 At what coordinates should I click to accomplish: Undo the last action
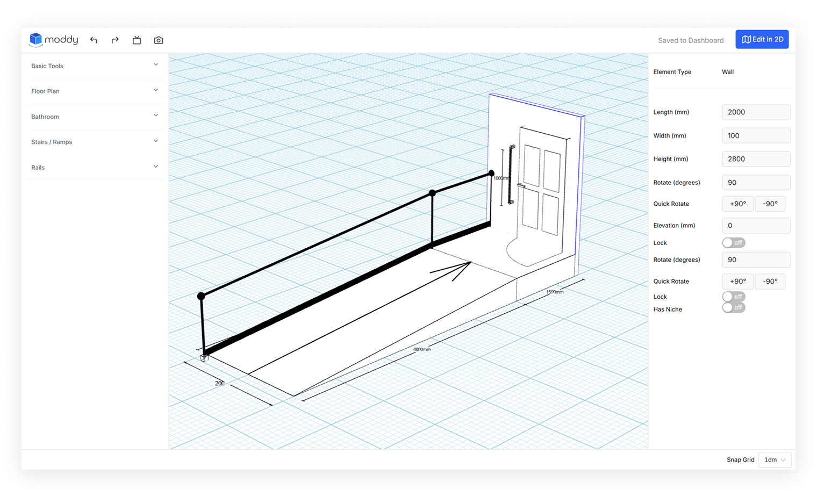click(94, 40)
